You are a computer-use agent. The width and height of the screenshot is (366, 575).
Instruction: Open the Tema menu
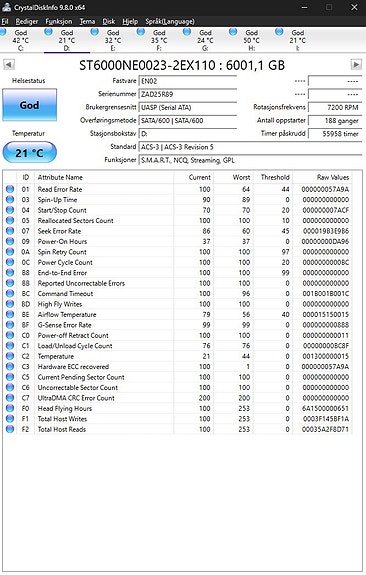[87, 22]
